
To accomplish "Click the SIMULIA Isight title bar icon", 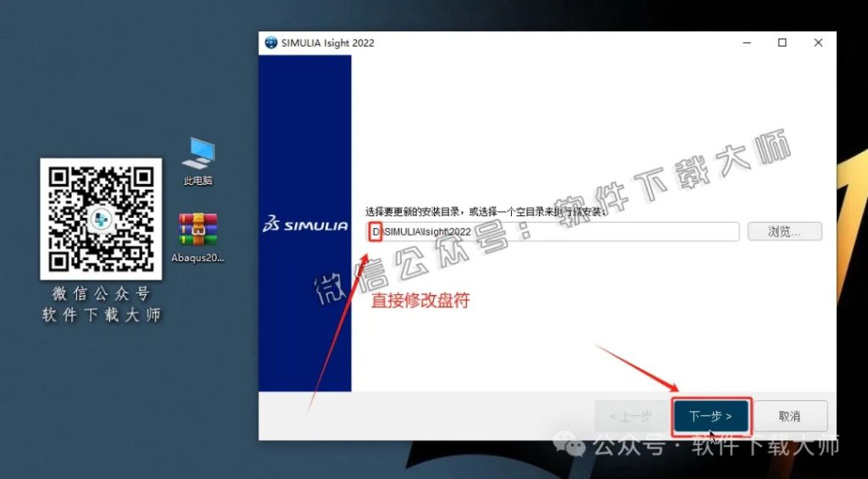I will point(270,42).
